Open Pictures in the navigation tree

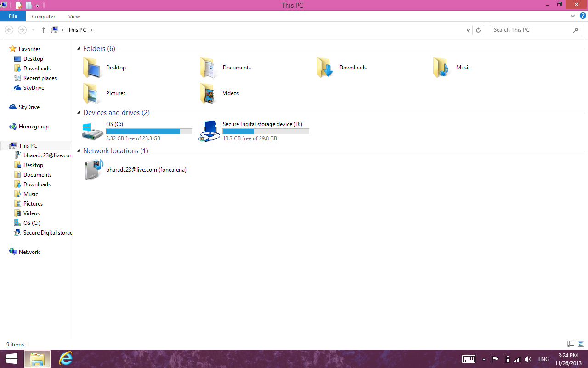pos(33,204)
